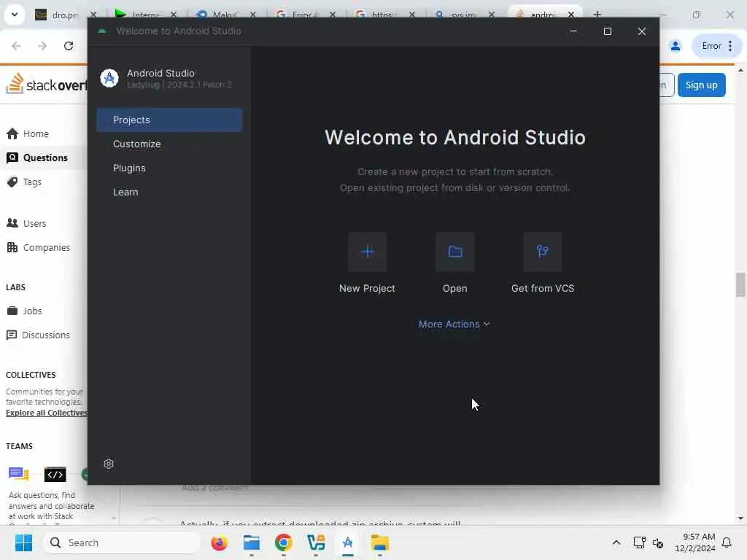747x560 pixels.
Task: Open Android Studio taskbar icon
Action: (x=348, y=542)
